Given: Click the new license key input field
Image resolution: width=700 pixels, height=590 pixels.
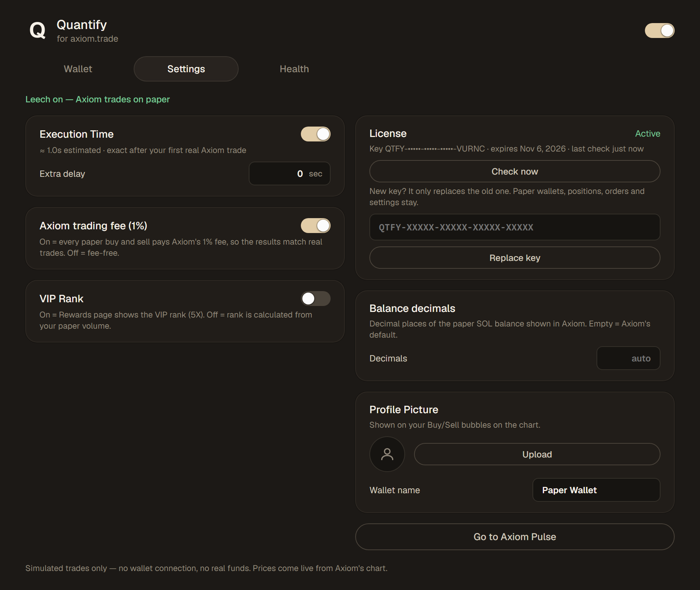Looking at the screenshot, I should click(515, 227).
